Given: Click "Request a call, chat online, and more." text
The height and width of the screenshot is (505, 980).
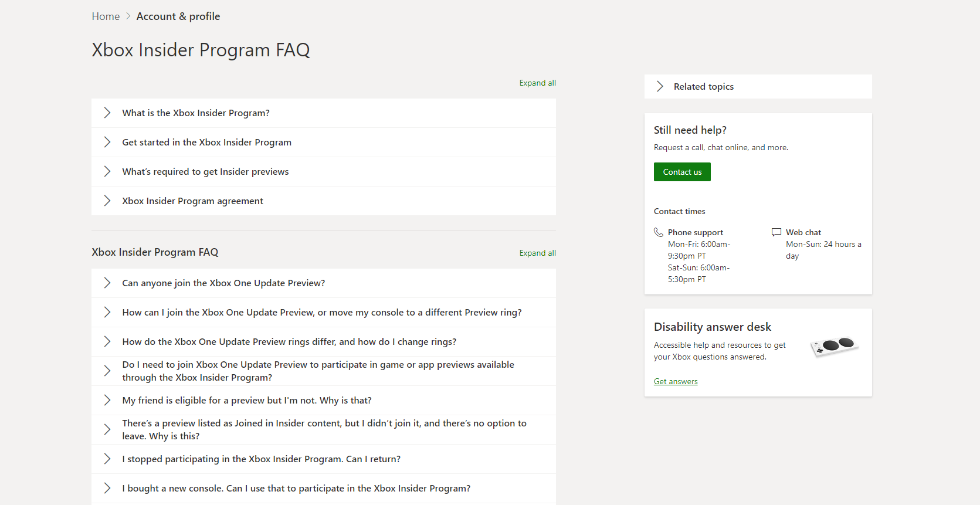Looking at the screenshot, I should [721, 148].
